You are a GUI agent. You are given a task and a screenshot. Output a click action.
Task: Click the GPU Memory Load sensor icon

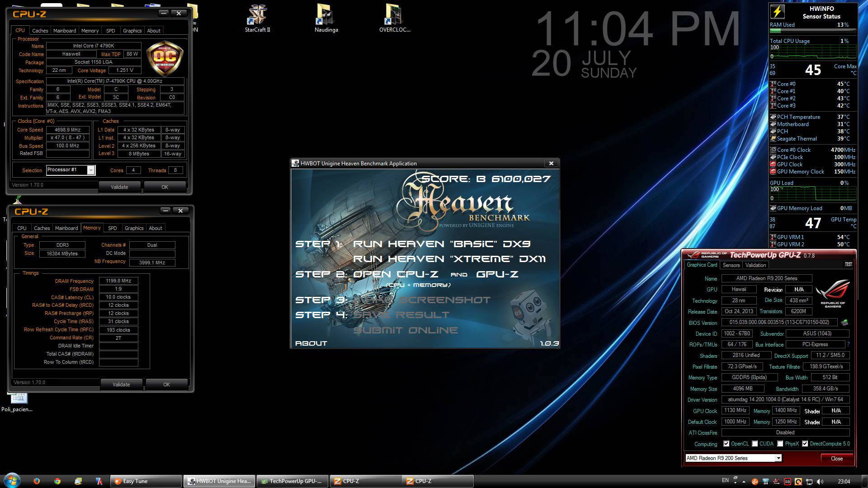tap(773, 208)
